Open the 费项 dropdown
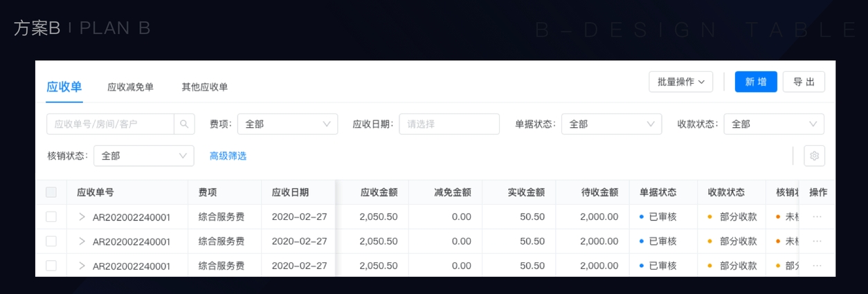The height and width of the screenshot is (294, 868). (287, 124)
